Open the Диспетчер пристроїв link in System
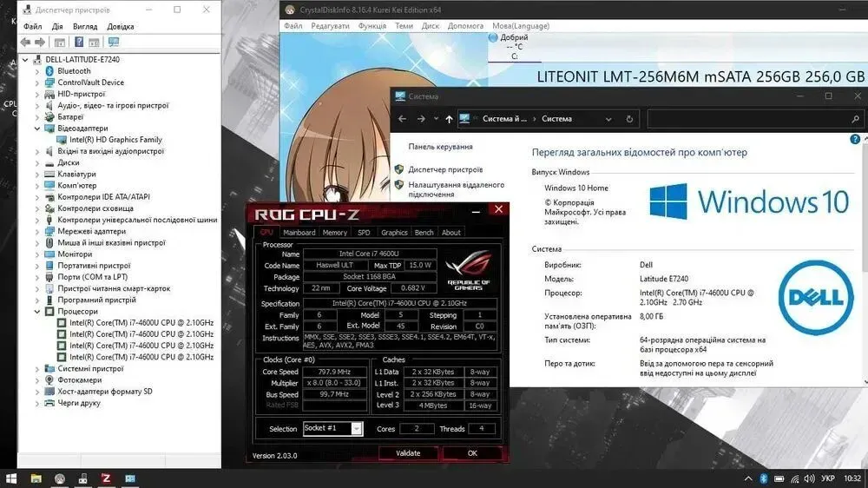The image size is (868, 488). pyautogui.click(x=445, y=170)
